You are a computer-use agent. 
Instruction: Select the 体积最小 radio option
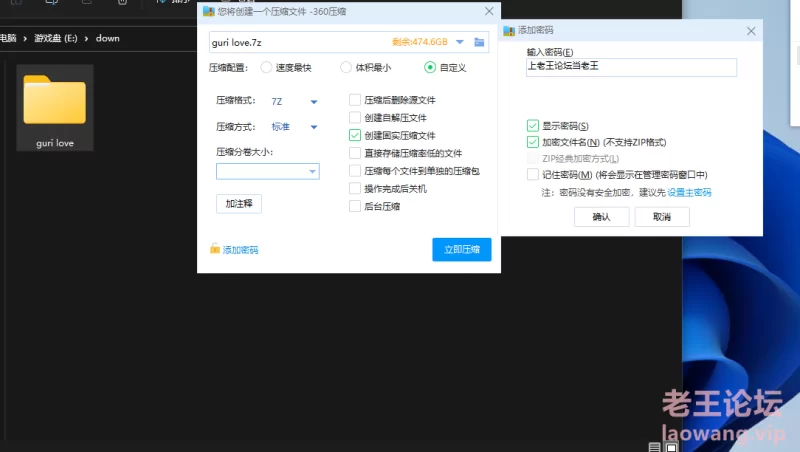point(346,68)
